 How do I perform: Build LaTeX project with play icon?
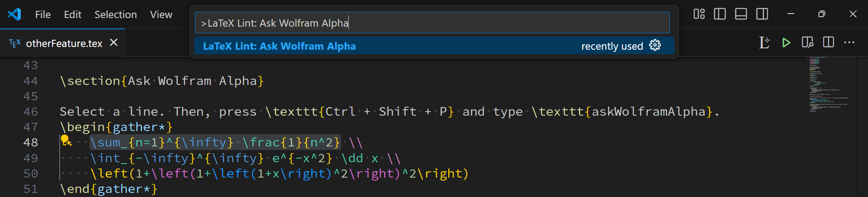786,42
